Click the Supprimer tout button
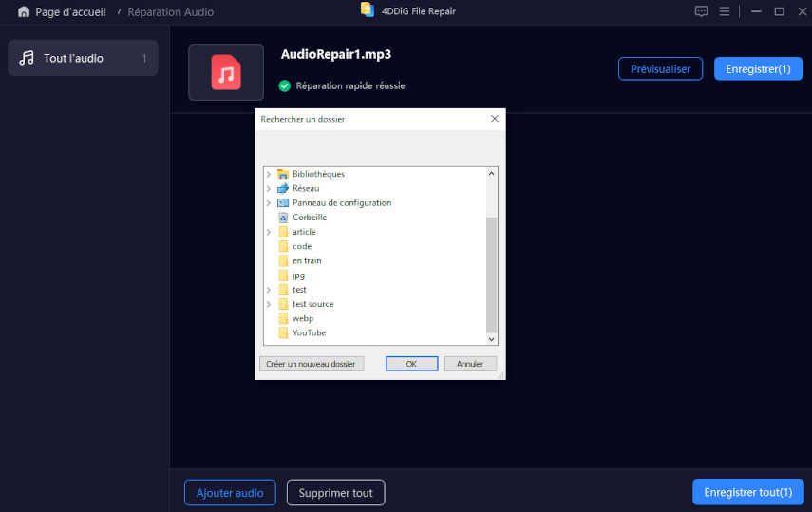 click(x=335, y=493)
